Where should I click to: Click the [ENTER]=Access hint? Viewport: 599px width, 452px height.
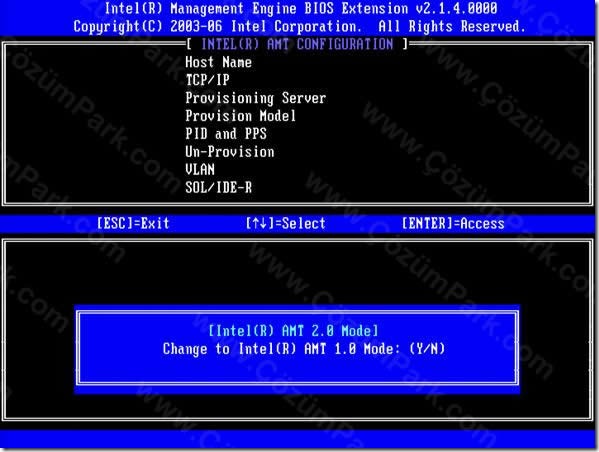click(x=453, y=223)
